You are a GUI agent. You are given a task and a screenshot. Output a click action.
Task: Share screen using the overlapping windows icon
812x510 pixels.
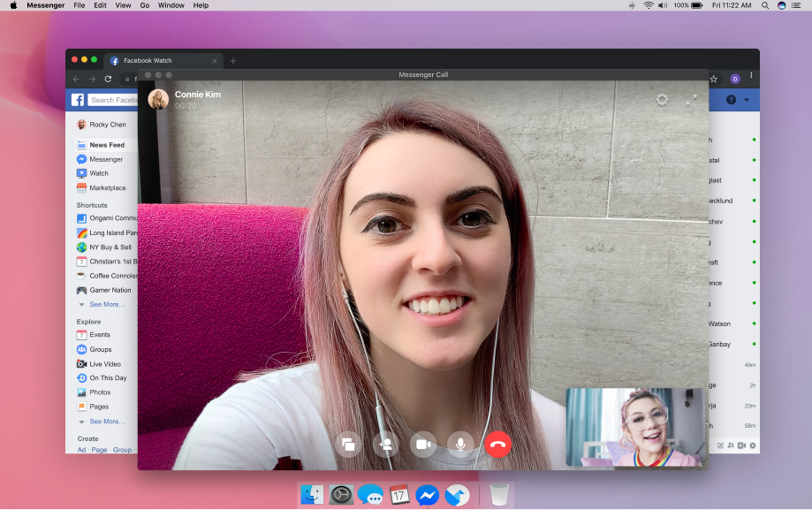pos(348,445)
